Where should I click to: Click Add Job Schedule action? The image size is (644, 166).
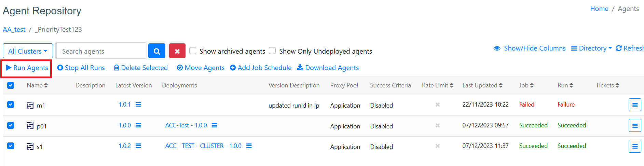tap(261, 68)
